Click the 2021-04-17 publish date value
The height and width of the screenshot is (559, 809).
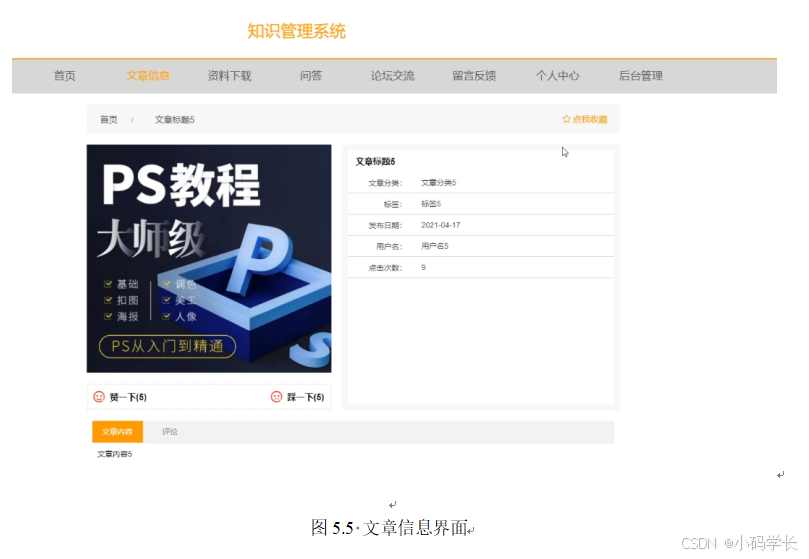coord(441,225)
